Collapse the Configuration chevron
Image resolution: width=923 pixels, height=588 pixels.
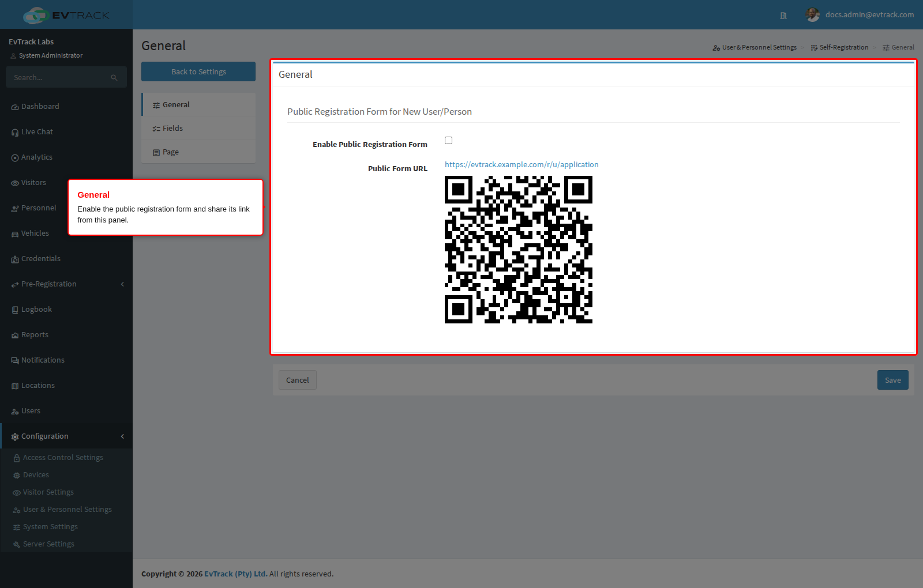tap(122, 436)
